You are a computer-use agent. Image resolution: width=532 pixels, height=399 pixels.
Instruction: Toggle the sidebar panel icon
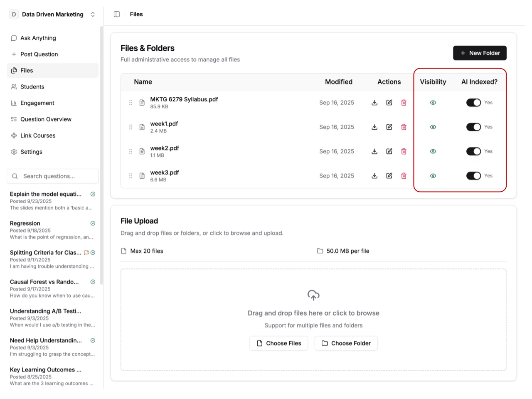point(117,14)
